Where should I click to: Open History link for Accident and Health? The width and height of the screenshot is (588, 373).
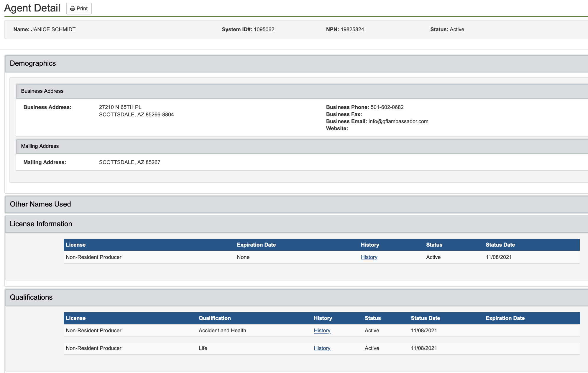322,331
